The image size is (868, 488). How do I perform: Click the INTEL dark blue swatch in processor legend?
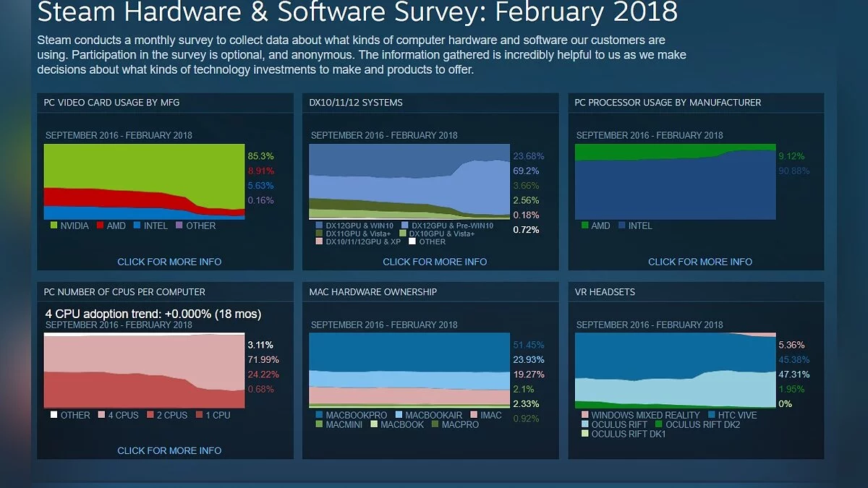(621, 226)
